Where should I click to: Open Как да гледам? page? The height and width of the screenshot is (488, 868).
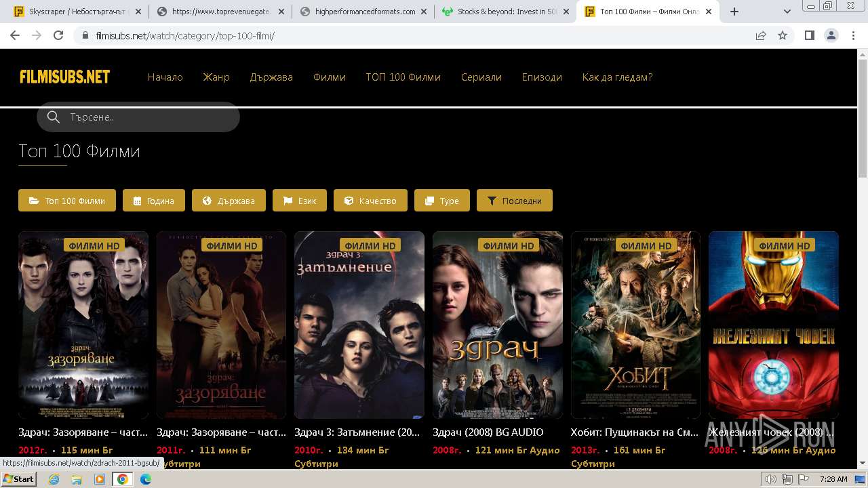pyautogui.click(x=617, y=77)
